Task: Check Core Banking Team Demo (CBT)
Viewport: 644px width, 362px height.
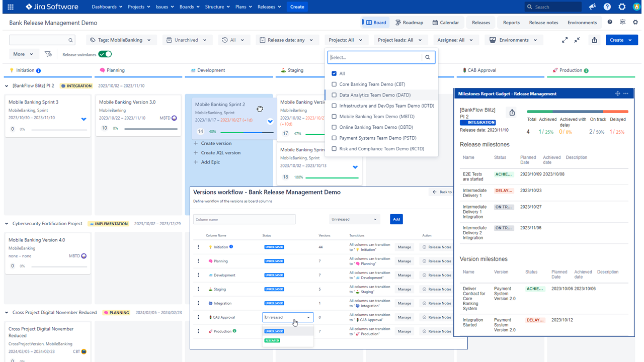Action: point(334,84)
